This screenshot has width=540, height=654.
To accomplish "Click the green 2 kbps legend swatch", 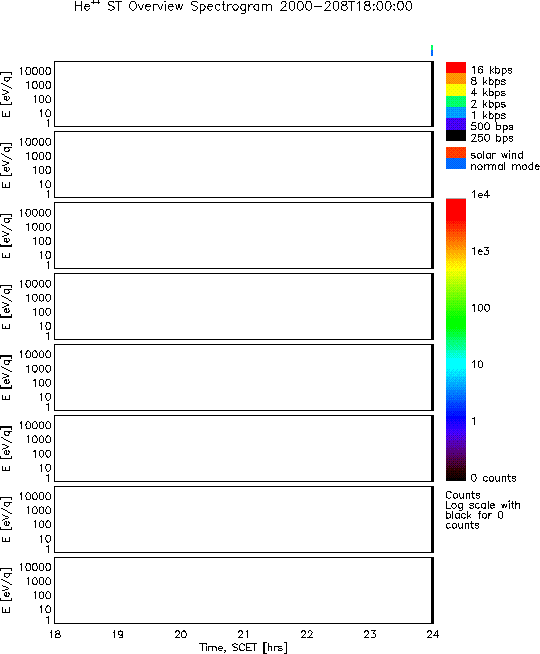I will click(456, 102).
